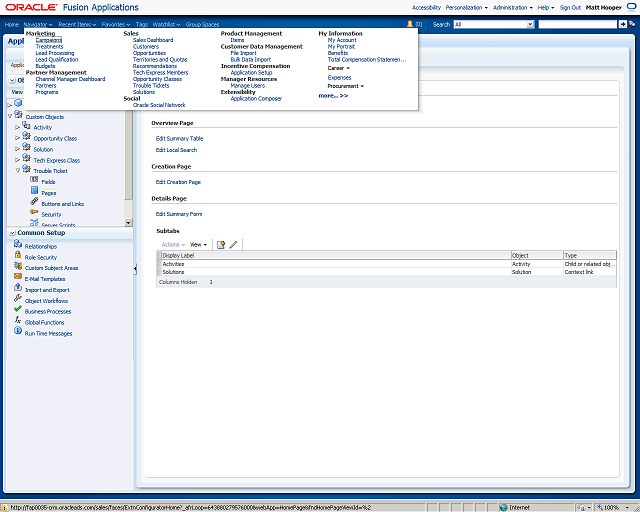Open the Watchlist menu
Viewport: 640px width, 512px height.
(x=167, y=24)
